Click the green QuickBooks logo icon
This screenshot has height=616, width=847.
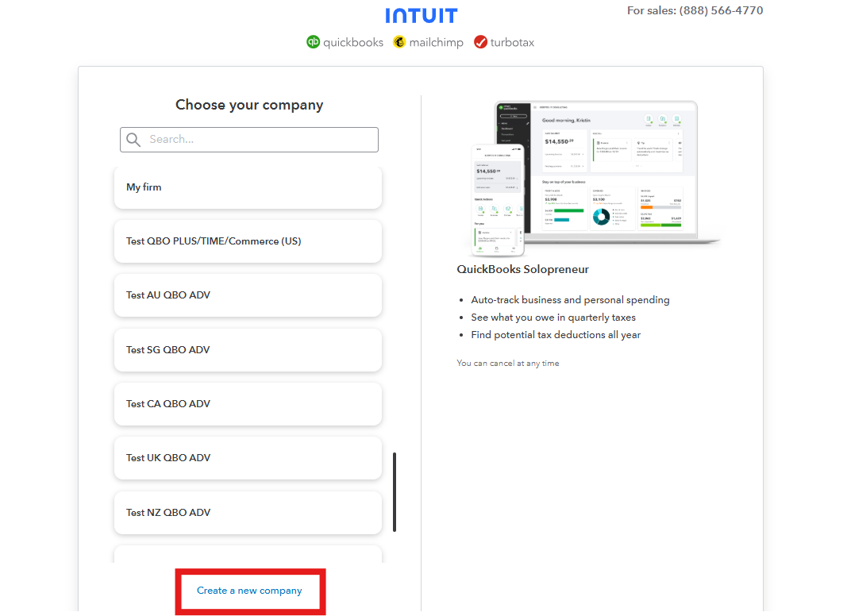313,41
